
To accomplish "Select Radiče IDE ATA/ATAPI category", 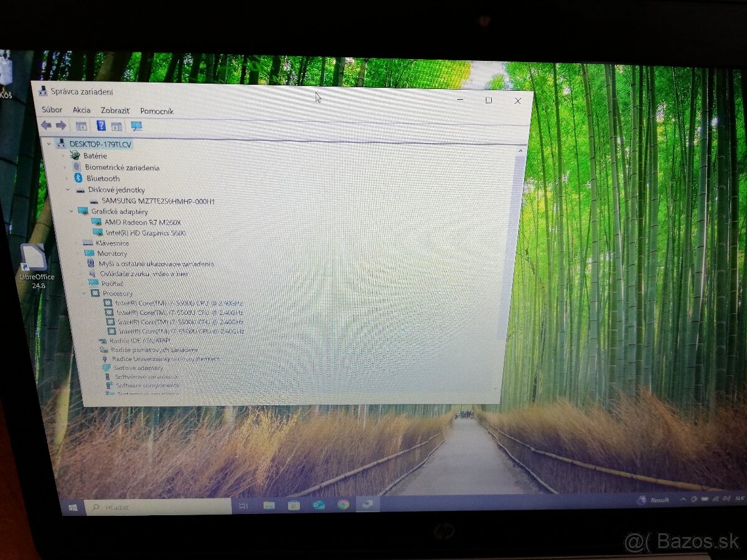I will (x=140, y=341).
